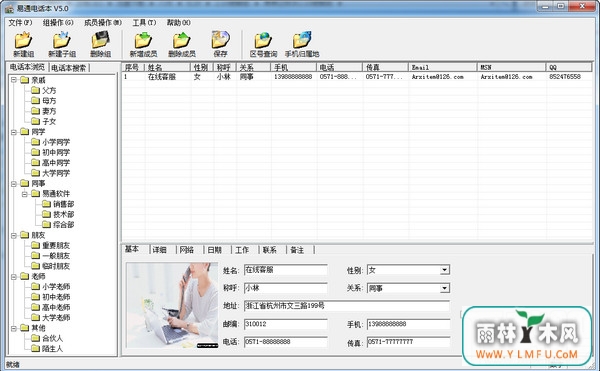Select the 综合部 folder
Image resolution: width=600 pixels, height=371 pixels.
pyautogui.click(x=58, y=225)
